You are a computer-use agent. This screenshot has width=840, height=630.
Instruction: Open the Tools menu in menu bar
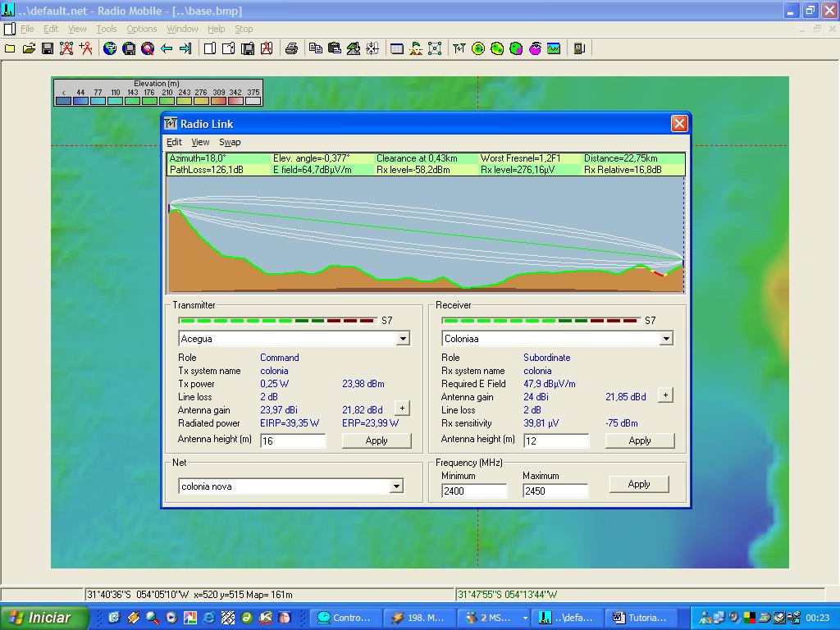click(x=107, y=29)
